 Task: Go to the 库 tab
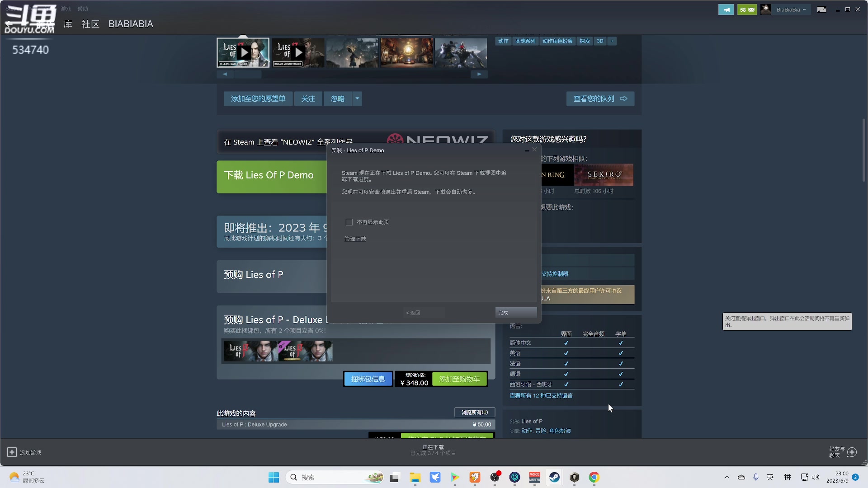point(68,24)
